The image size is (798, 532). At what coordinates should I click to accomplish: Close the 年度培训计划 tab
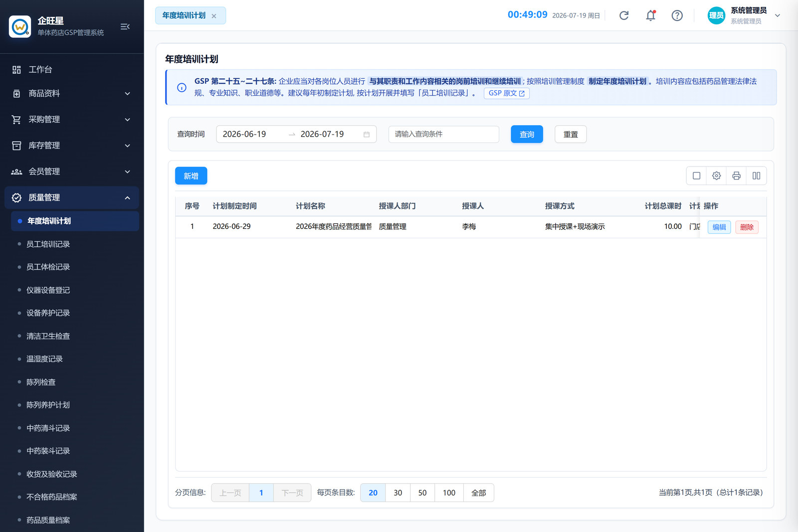coord(214,16)
